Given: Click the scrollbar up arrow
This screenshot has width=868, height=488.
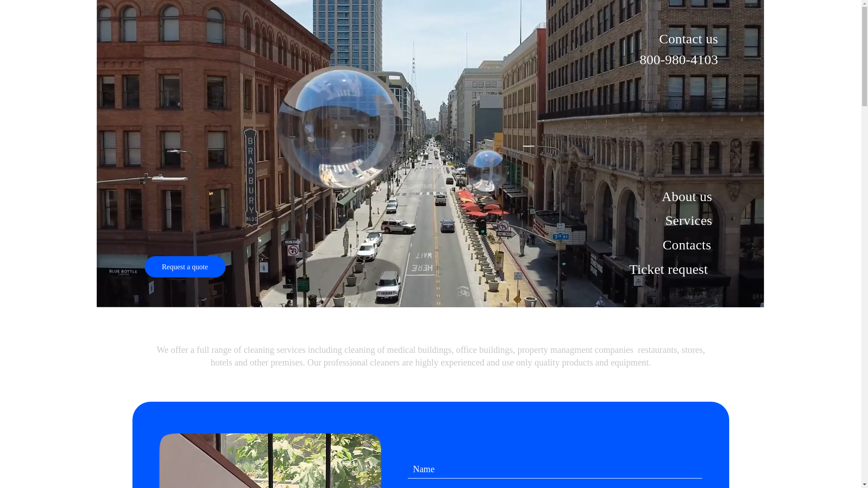Looking at the screenshot, I should pos(864,4).
